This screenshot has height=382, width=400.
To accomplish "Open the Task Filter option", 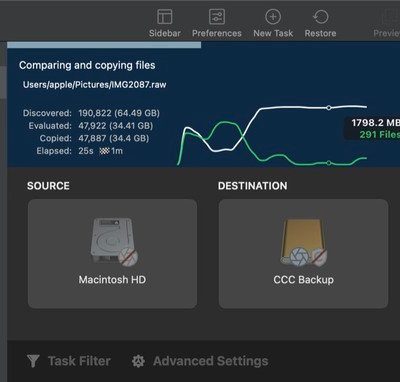I will (69, 361).
